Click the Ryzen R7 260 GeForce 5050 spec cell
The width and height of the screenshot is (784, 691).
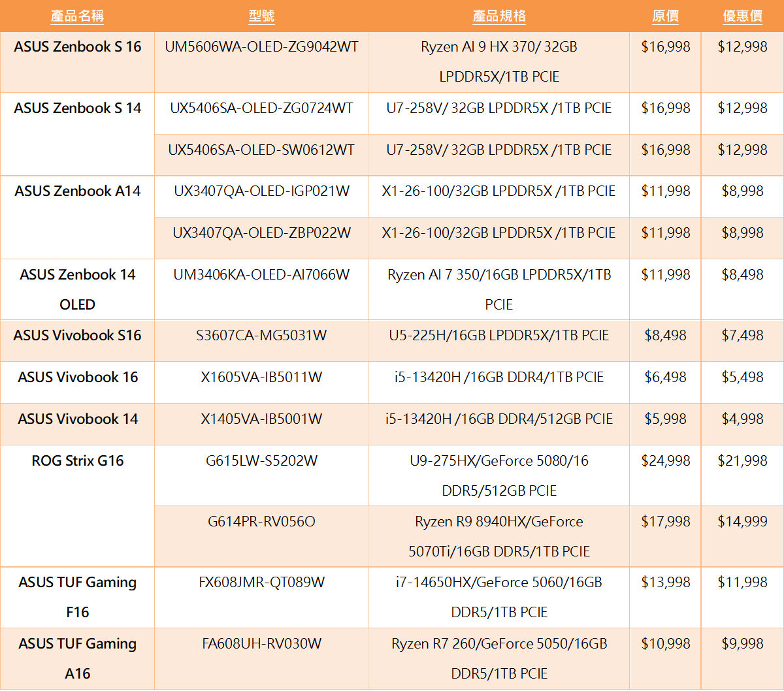[x=499, y=658]
